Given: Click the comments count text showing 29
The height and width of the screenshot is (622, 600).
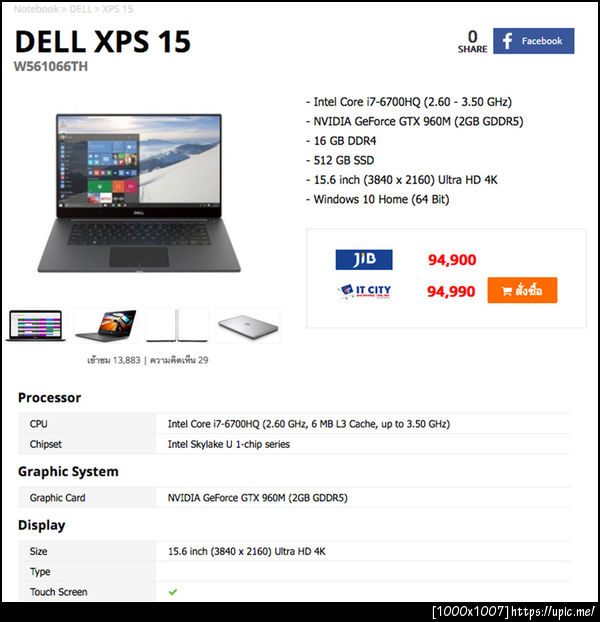Looking at the screenshot, I should tap(179, 360).
